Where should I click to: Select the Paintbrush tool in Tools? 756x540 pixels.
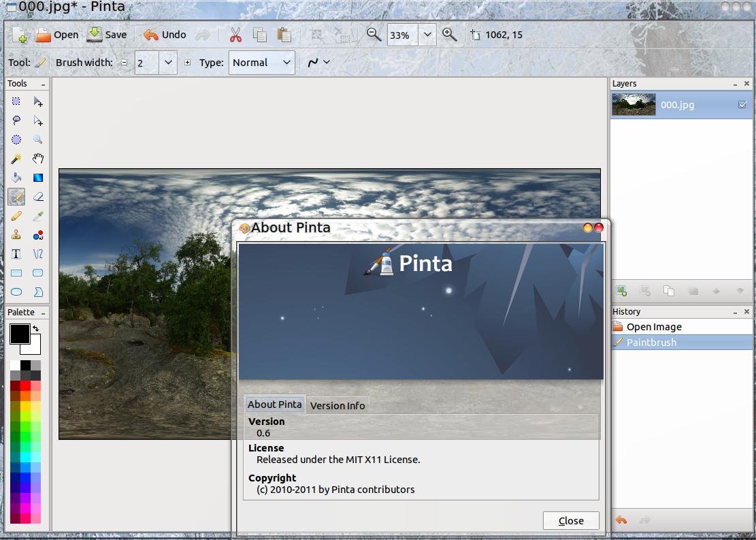(x=16, y=196)
